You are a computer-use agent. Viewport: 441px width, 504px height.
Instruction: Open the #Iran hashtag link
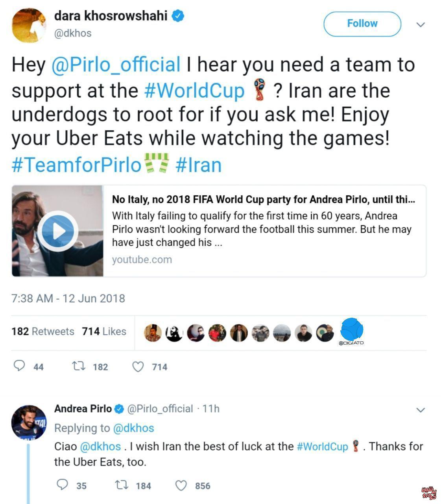[199, 165]
